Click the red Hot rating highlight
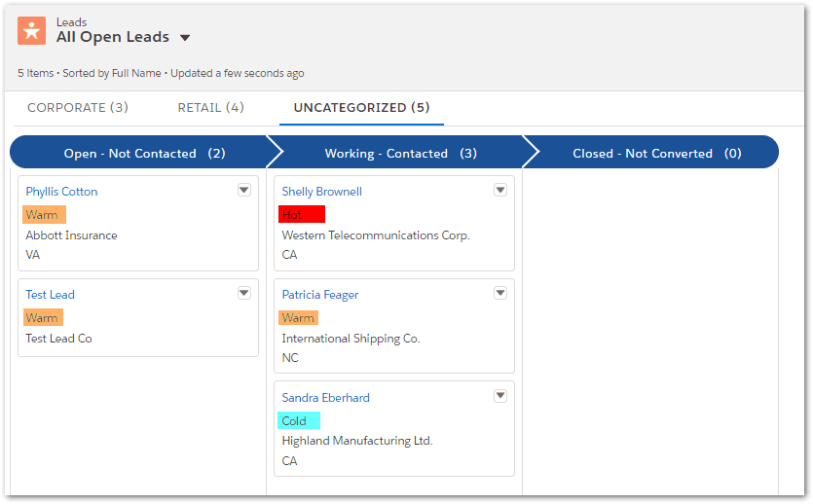 coord(301,214)
